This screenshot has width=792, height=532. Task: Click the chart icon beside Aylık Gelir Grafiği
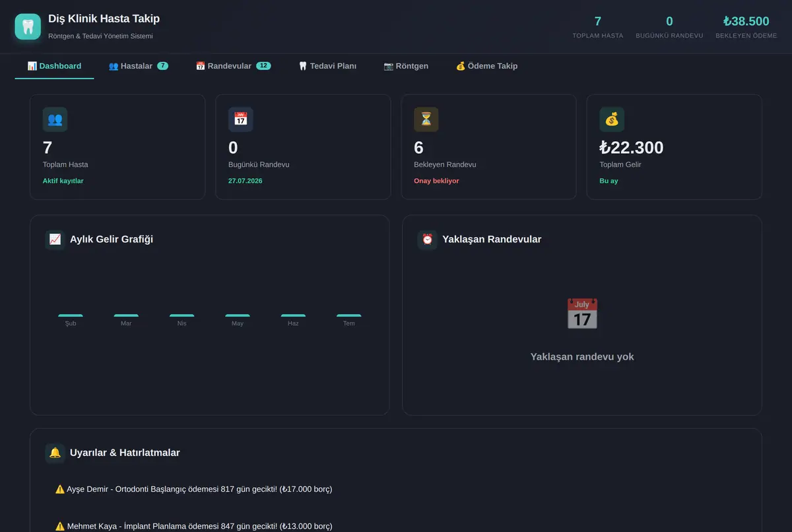(55, 239)
